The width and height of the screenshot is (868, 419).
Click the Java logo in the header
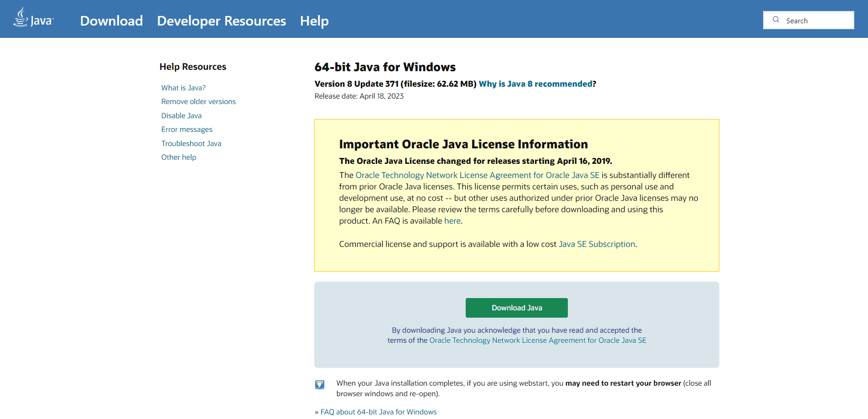coord(34,18)
